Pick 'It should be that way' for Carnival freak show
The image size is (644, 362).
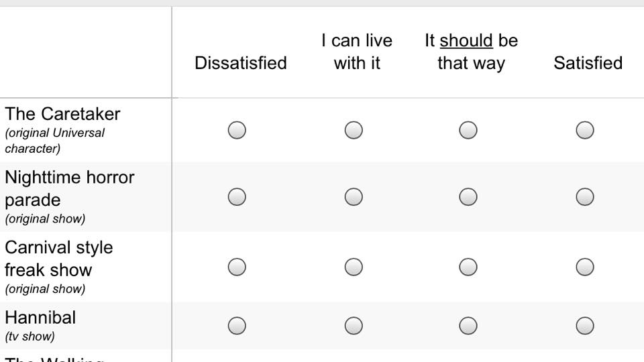(x=468, y=267)
